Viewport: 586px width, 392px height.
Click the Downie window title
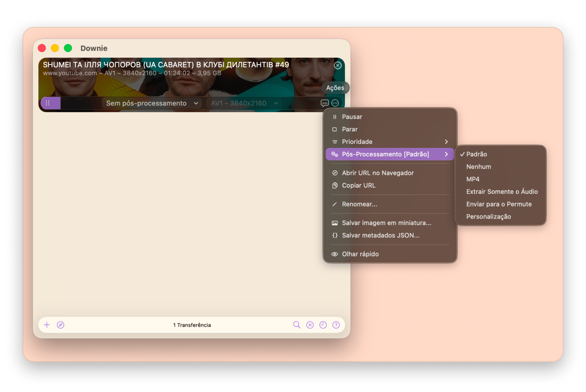point(94,48)
